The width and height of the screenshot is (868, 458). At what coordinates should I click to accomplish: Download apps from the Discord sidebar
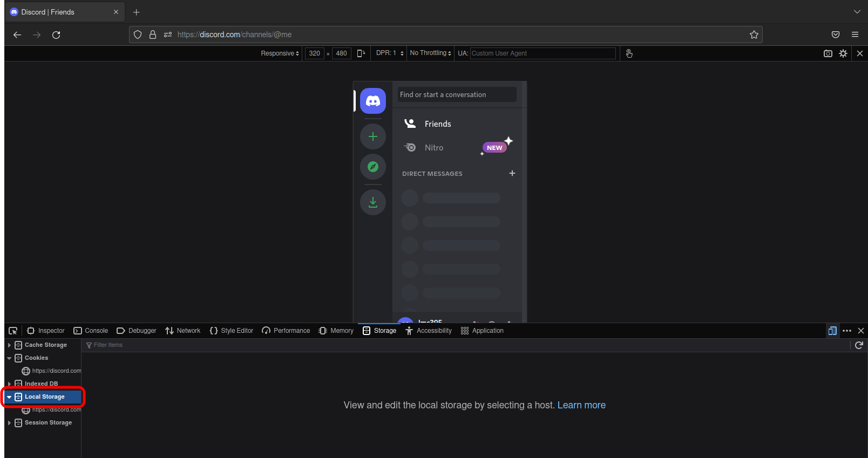pyautogui.click(x=373, y=202)
